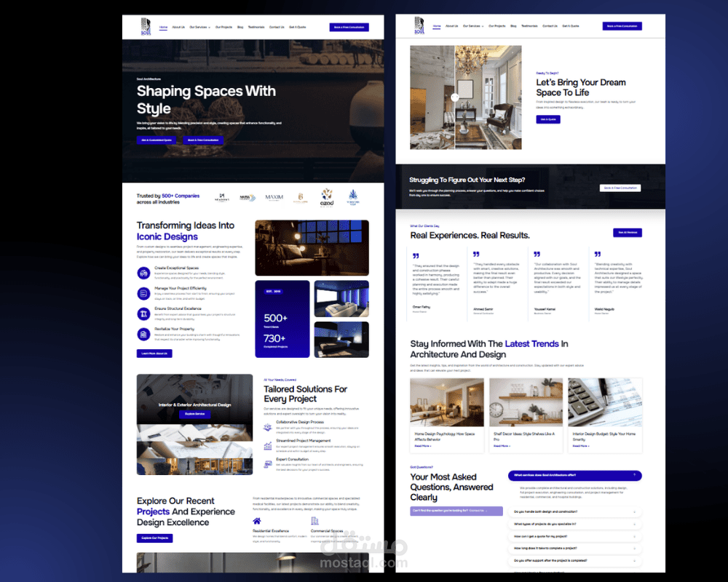
Task: Click Learn More About Us button
Action: pos(154,354)
